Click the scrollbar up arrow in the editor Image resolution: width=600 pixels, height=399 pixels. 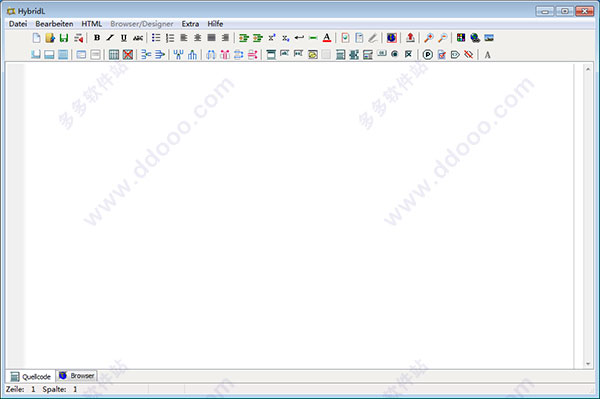[x=588, y=69]
